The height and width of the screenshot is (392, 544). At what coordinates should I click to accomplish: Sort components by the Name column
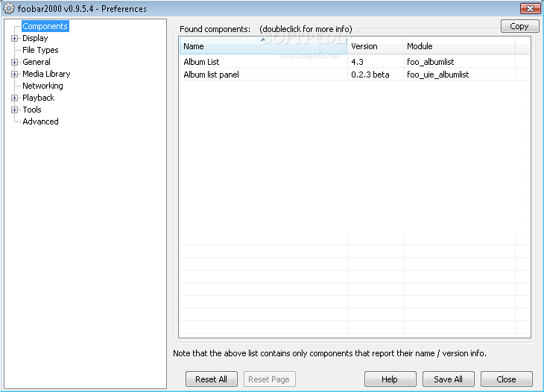click(263, 46)
